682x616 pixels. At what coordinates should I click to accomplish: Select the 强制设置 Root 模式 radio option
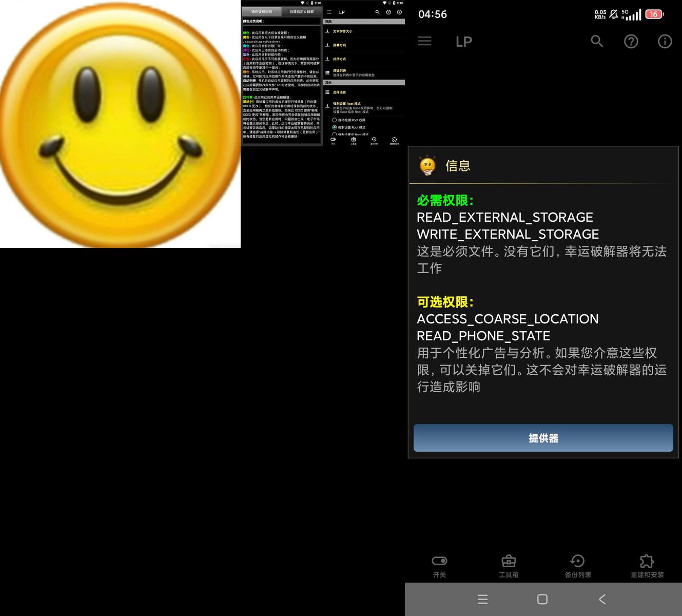click(x=335, y=127)
